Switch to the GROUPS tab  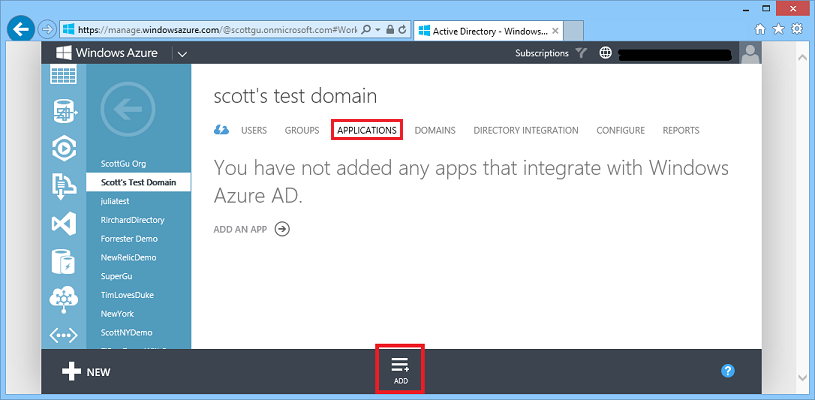(302, 130)
